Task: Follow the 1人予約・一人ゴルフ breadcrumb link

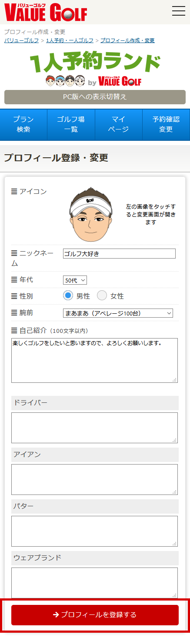Action: point(70,40)
